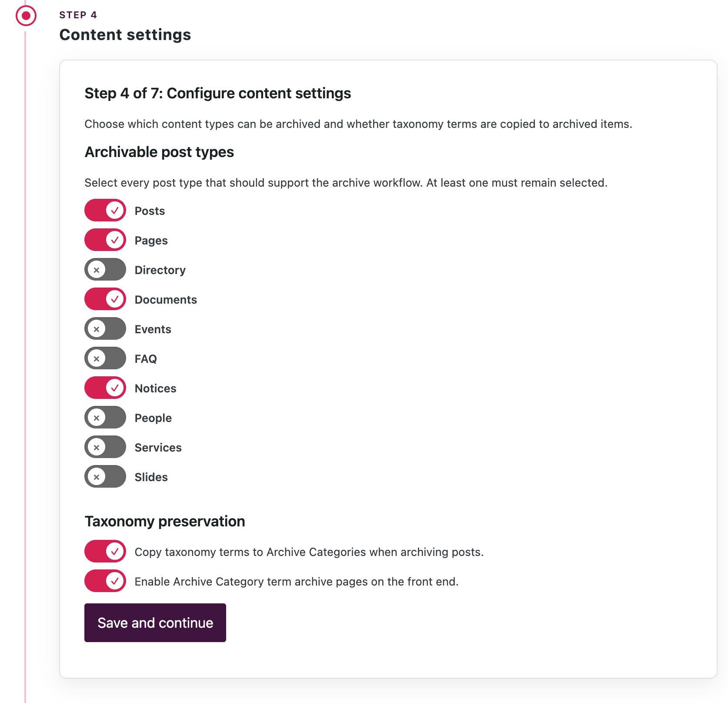
Task: Disable copying taxonomy terms to Archive Categories
Action: [x=105, y=551]
